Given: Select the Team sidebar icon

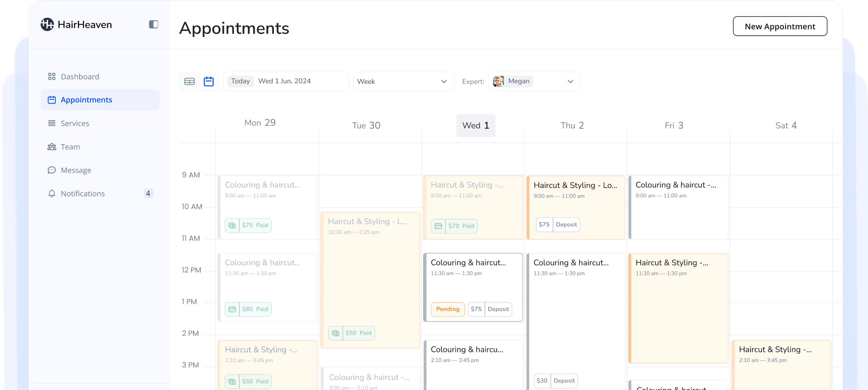Looking at the screenshot, I should pos(52,147).
